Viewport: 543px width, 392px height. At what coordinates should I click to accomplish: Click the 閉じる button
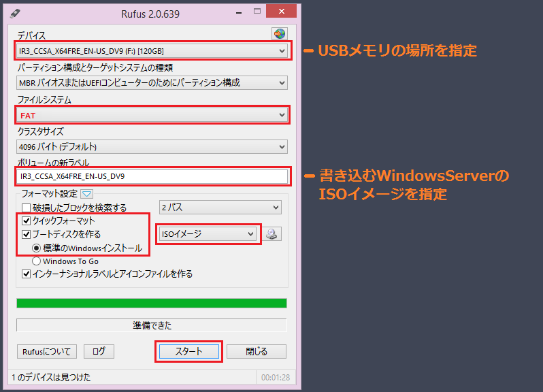pos(257,351)
